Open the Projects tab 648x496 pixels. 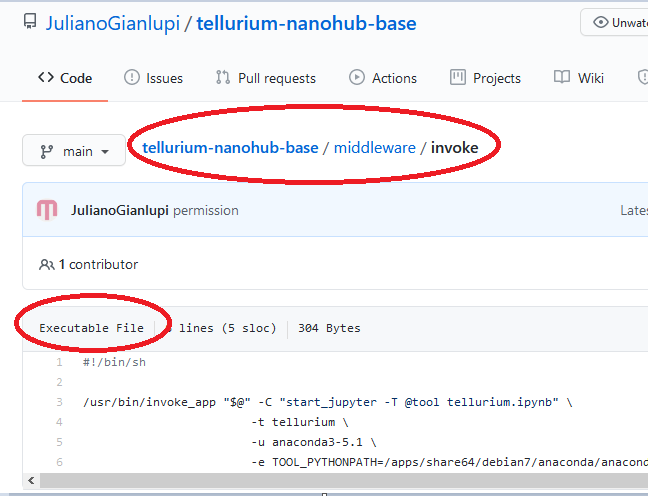point(485,78)
